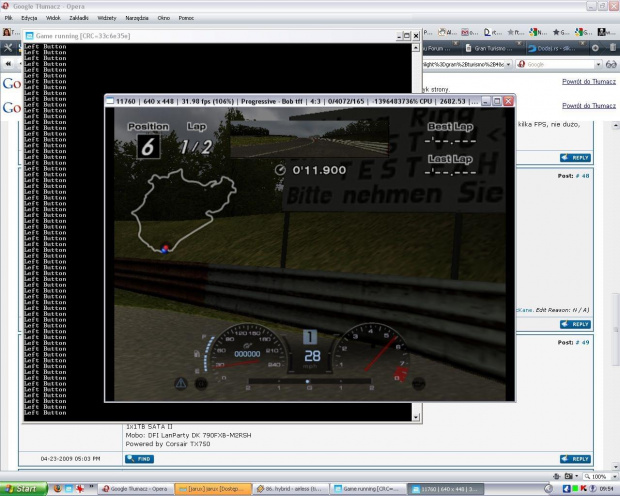Close the Gran Turismo tab
This screenshot has height=496, width=620.
[520, 44]
